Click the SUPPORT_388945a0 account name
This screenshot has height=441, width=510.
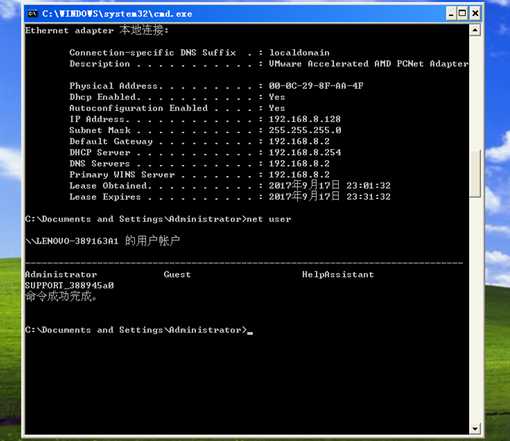69,285
